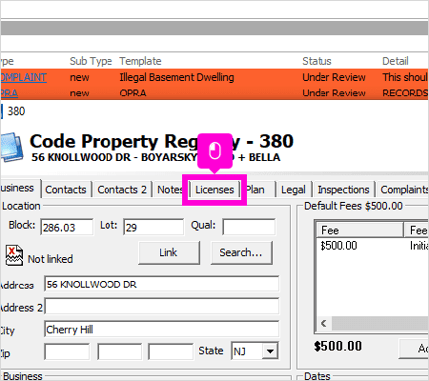This screenshot has width=429, height=381.
Task: Click the Sub Type column header
Action: (x=91, y=61)
